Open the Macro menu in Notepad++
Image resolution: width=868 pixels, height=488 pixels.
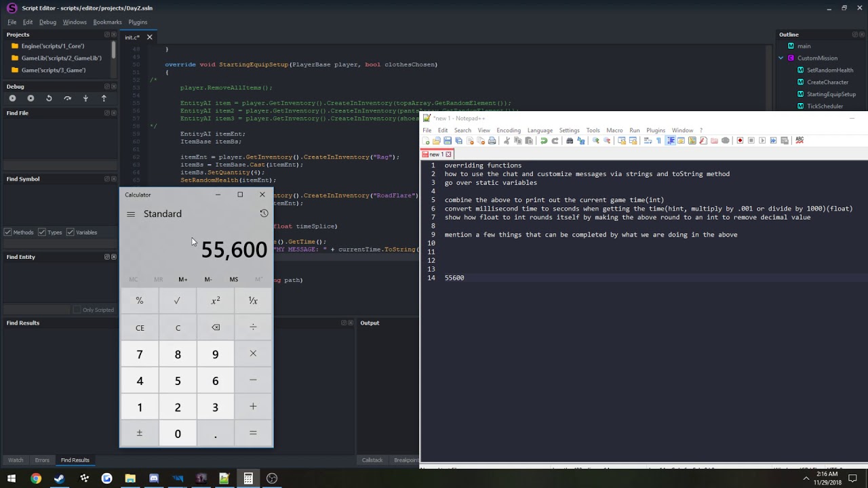point(614,130)
